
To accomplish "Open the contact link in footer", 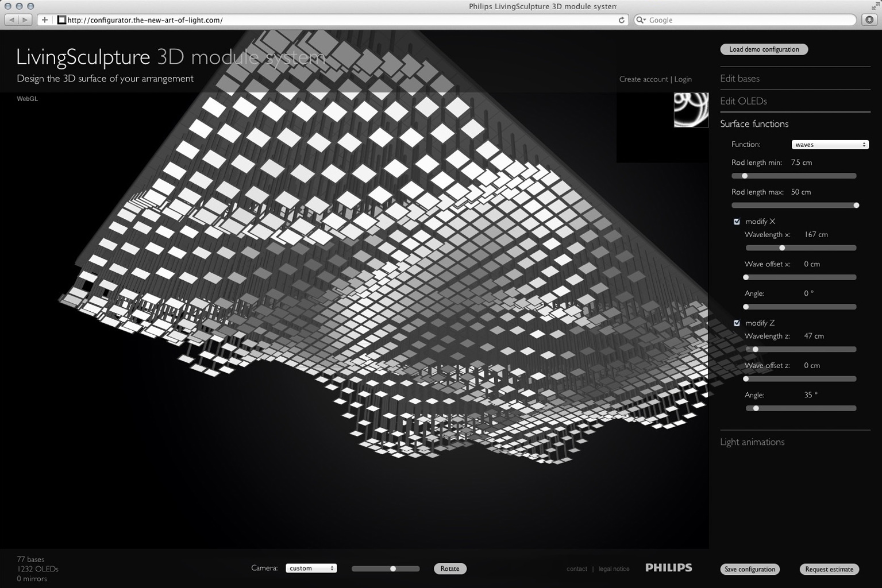I will pos(576,569).
